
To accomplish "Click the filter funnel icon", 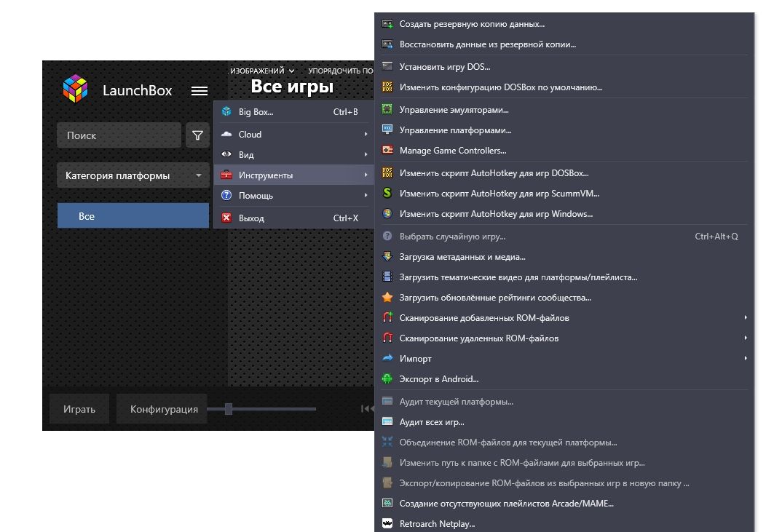I will [x=197, y=135].
